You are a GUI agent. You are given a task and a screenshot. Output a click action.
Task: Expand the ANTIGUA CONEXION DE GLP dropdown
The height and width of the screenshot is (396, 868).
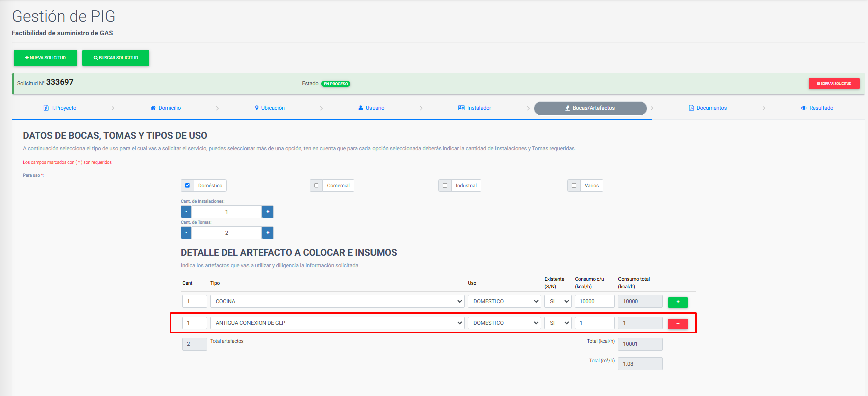337,323
